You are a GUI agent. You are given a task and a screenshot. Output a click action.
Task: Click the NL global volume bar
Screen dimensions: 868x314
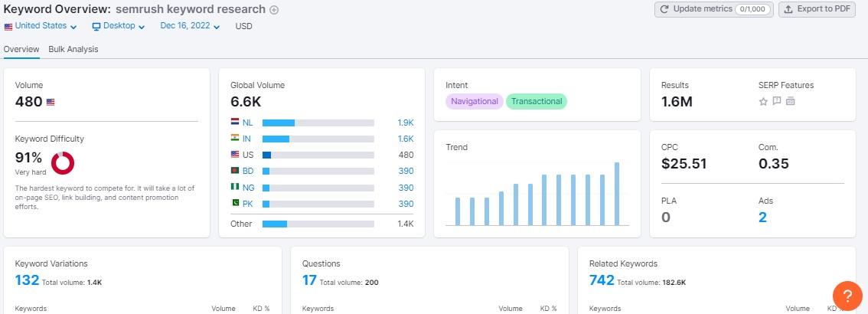[318, 123]
